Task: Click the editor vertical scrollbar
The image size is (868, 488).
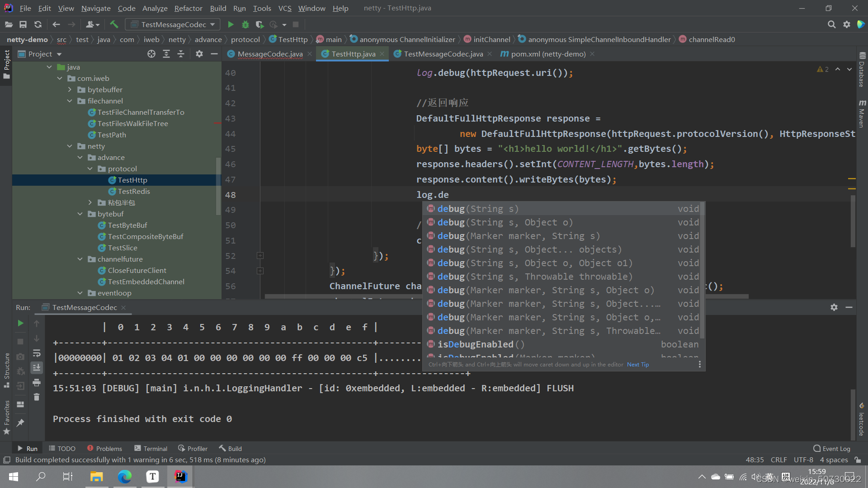Action: point(853,221)
